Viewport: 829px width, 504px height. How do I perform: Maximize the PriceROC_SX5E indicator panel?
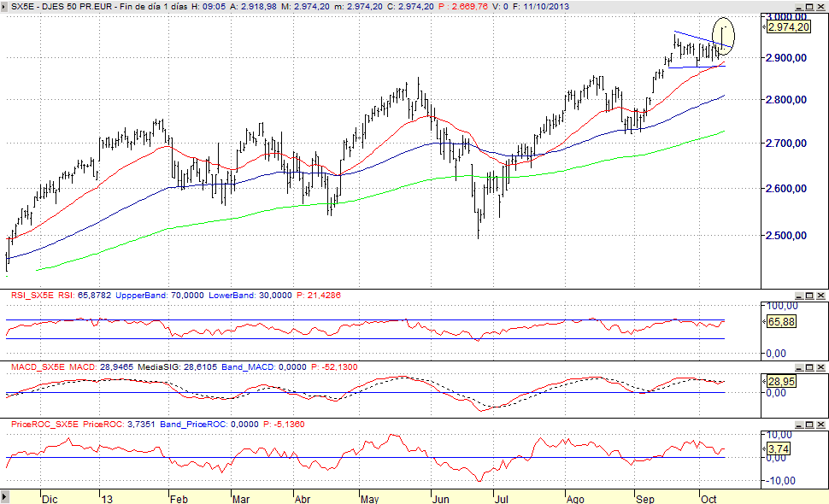(809, 425)
